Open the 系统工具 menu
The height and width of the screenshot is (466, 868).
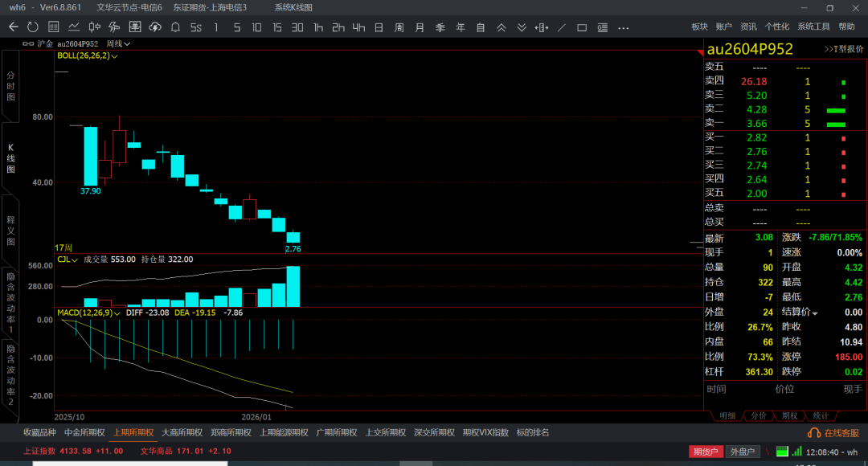pyautogui.click(x=813, y=27)
